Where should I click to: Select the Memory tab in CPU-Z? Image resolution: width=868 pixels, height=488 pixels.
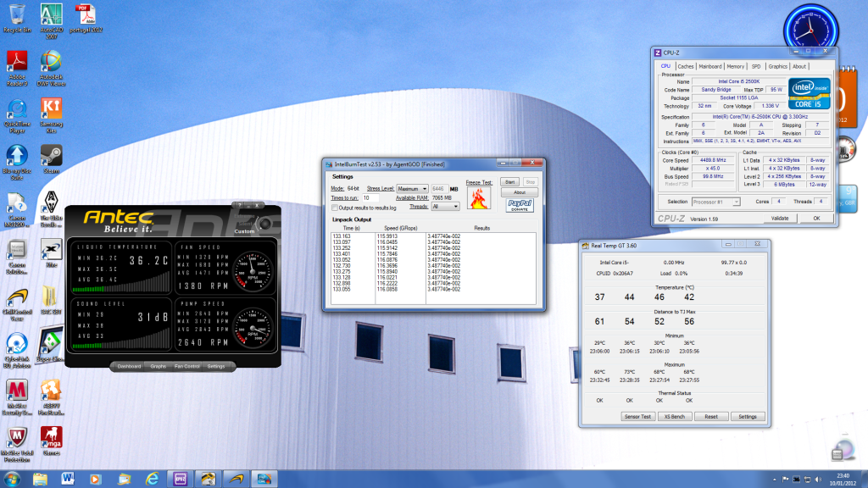(735, 66)
